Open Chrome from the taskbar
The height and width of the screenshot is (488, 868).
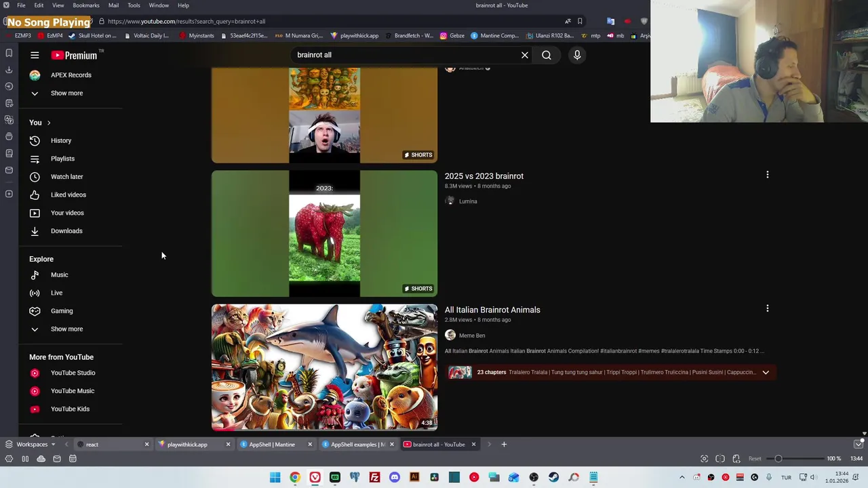pos(295,477)
